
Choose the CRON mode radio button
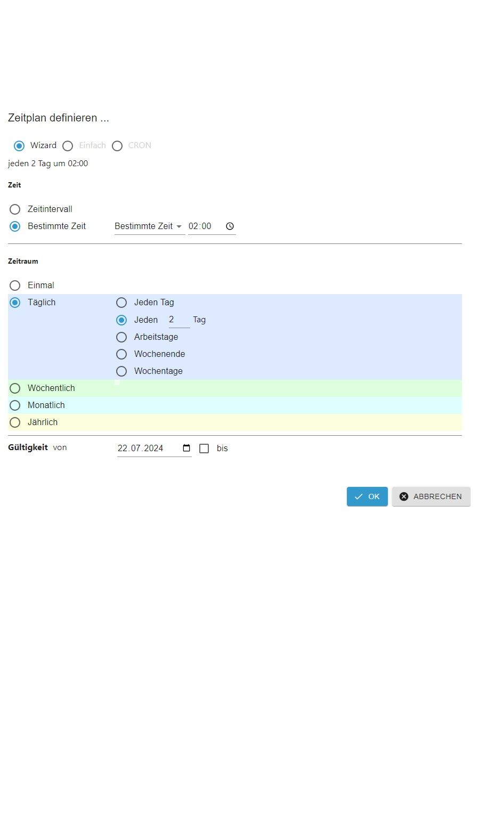(x=117, y=145)
